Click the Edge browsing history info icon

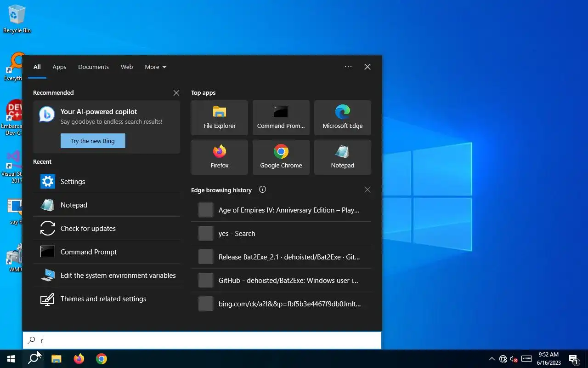[262, 190]
